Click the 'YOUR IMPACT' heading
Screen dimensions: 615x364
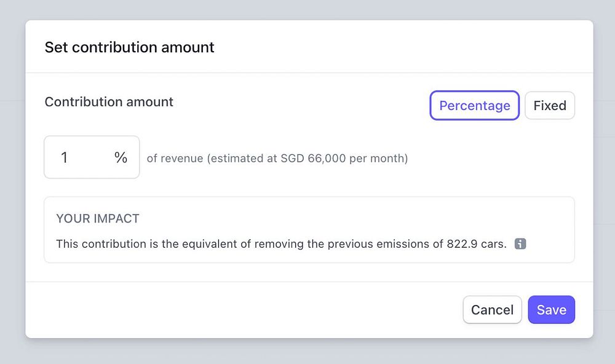coord(98,218)
